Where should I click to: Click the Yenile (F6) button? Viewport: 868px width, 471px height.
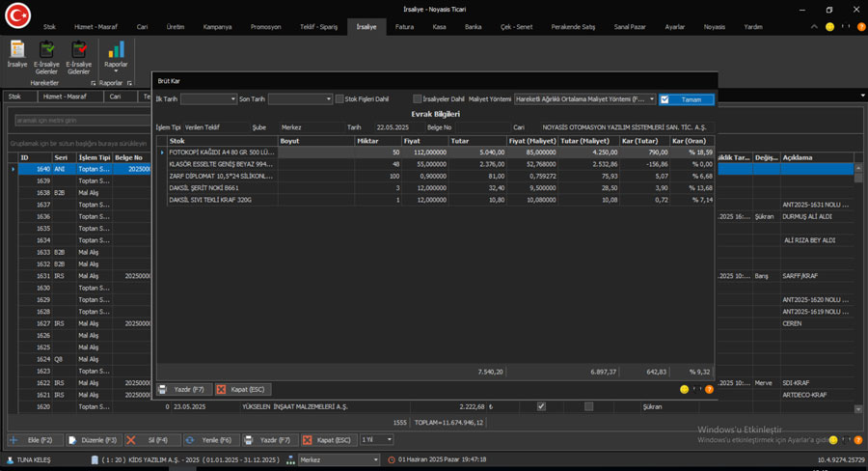211,440
